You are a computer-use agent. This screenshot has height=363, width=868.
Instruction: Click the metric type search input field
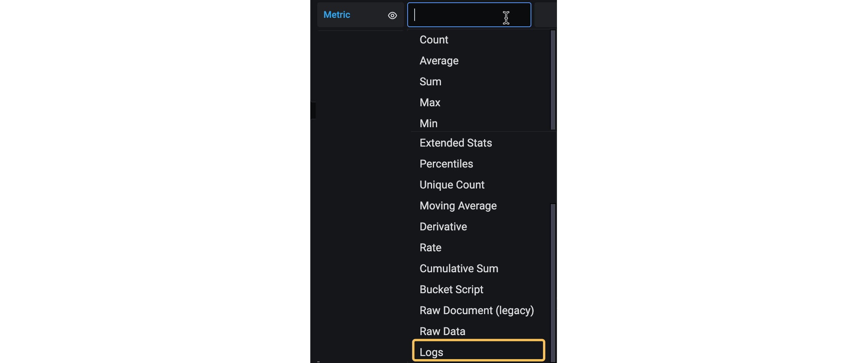click(x=469, y=15)
